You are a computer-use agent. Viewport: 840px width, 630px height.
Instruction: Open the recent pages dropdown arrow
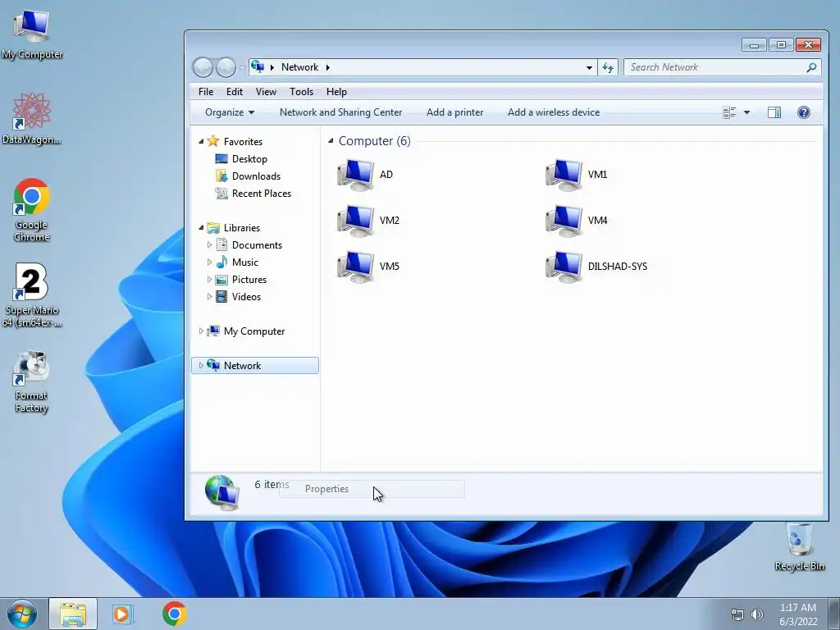click(242, 67)
